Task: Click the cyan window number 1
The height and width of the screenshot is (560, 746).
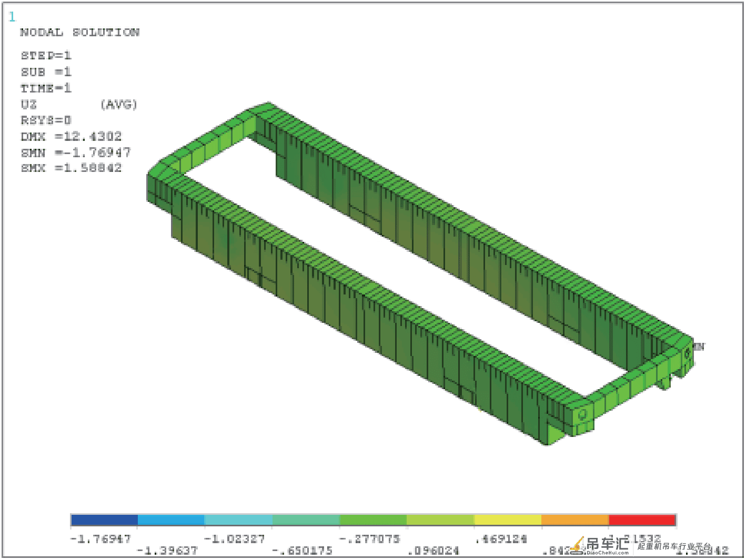Action: coord(12,17)
